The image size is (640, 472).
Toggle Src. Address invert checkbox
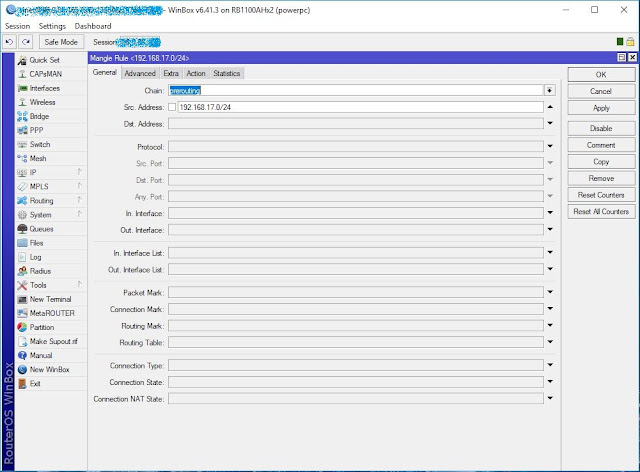[x=172, y=107]
